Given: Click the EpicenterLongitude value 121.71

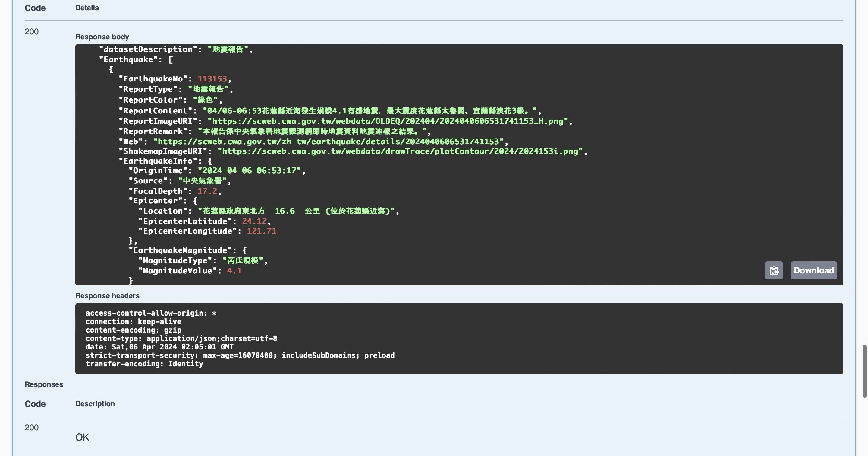Looking at the screenshot, I should [x=262, y=231].
